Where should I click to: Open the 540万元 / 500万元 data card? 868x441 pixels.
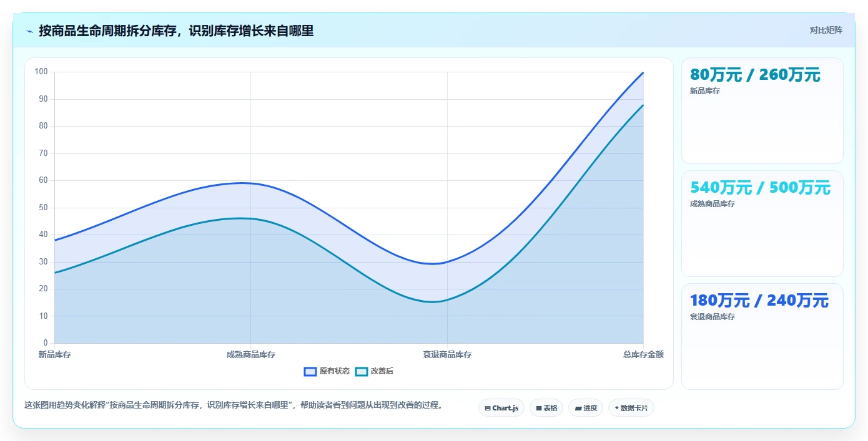(762, 223)
